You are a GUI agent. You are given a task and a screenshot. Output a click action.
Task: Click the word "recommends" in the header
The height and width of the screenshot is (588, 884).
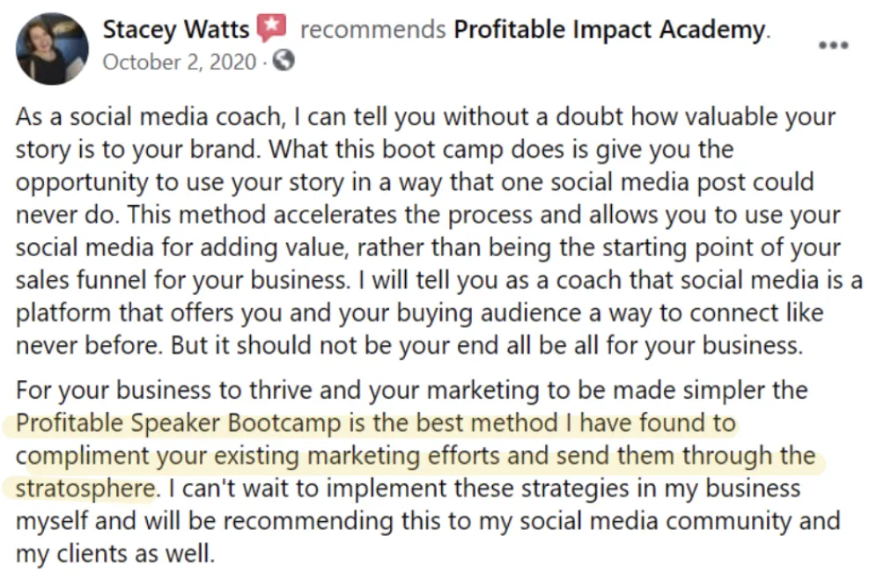(372, 29)
